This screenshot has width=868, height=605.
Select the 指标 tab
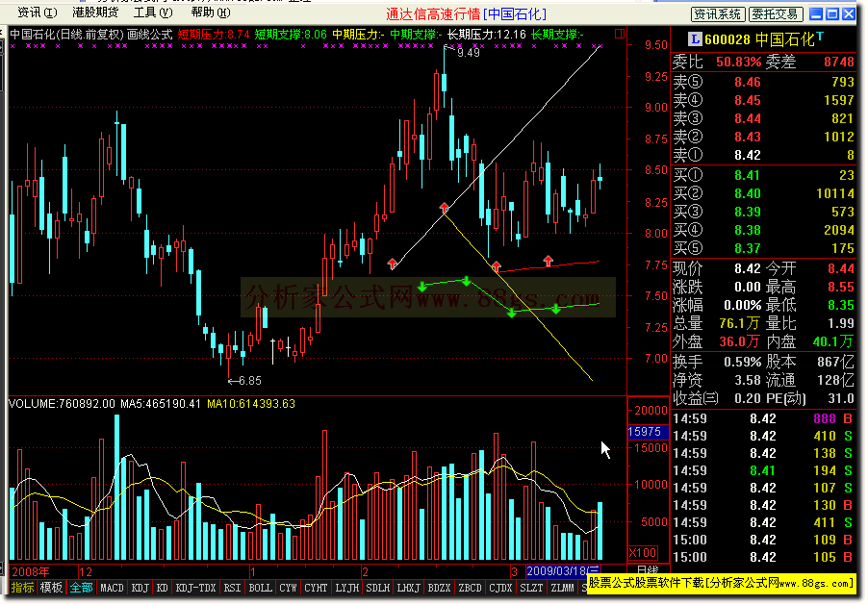tap(23, 588)
